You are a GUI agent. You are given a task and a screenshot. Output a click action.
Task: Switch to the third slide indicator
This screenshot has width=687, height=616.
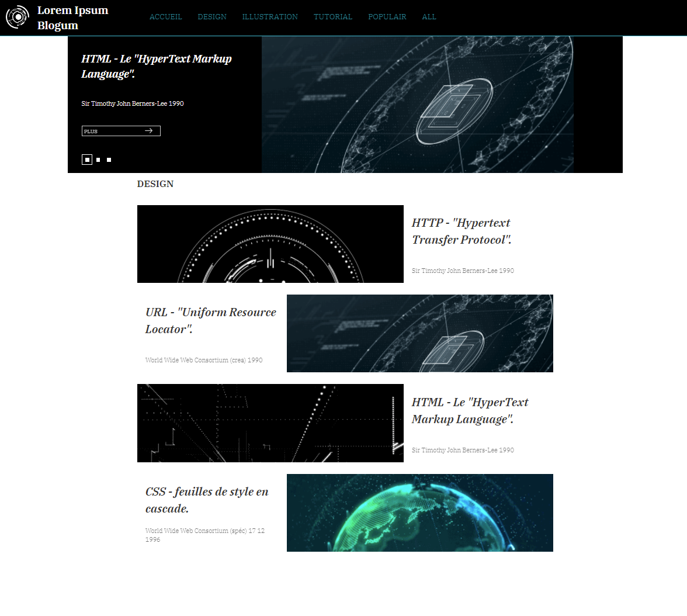pyautogui.click(x=109, y=160)
